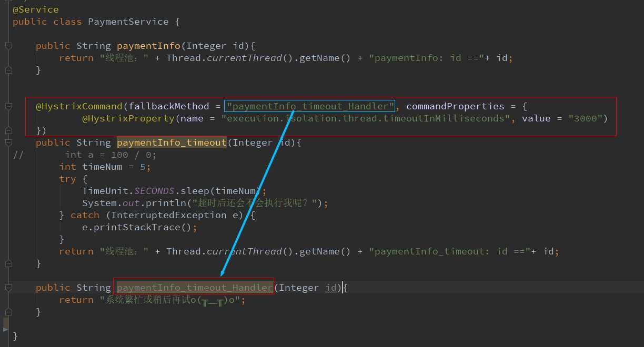Click the PaymentService class name
Viewport: 644px width, 347px height.
pyautogui.click(x=128, y=22)
